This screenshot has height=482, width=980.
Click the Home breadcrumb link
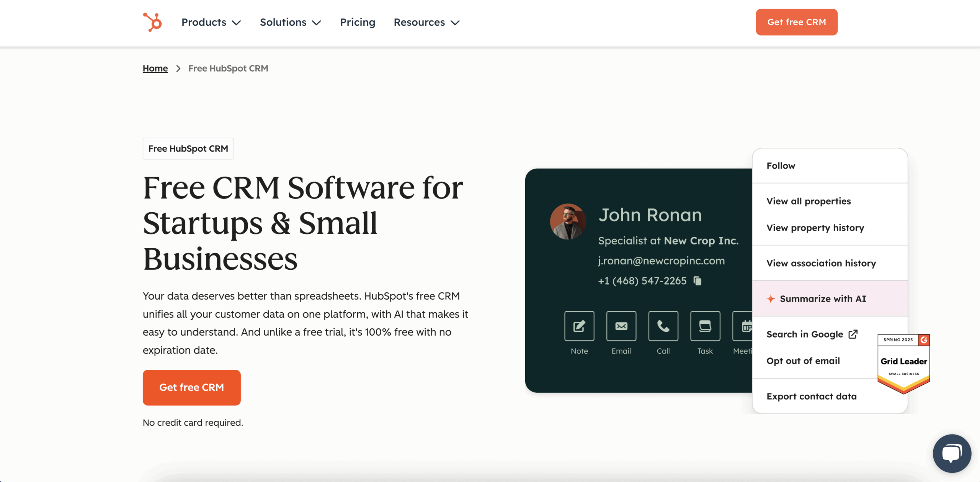click(155, 68)
